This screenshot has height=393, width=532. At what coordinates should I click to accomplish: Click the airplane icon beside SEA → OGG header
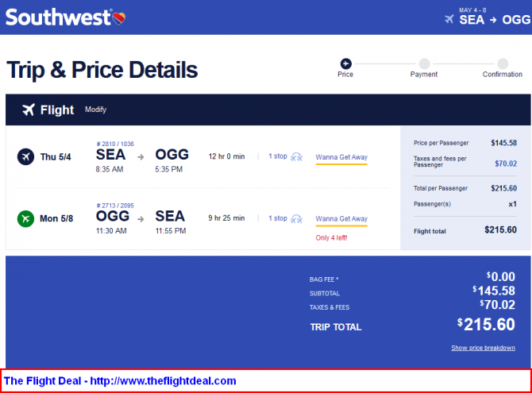click(x=449, y=19)
